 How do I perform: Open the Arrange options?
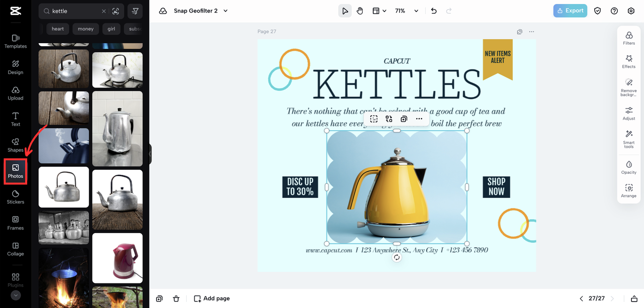tap(629, 191)
